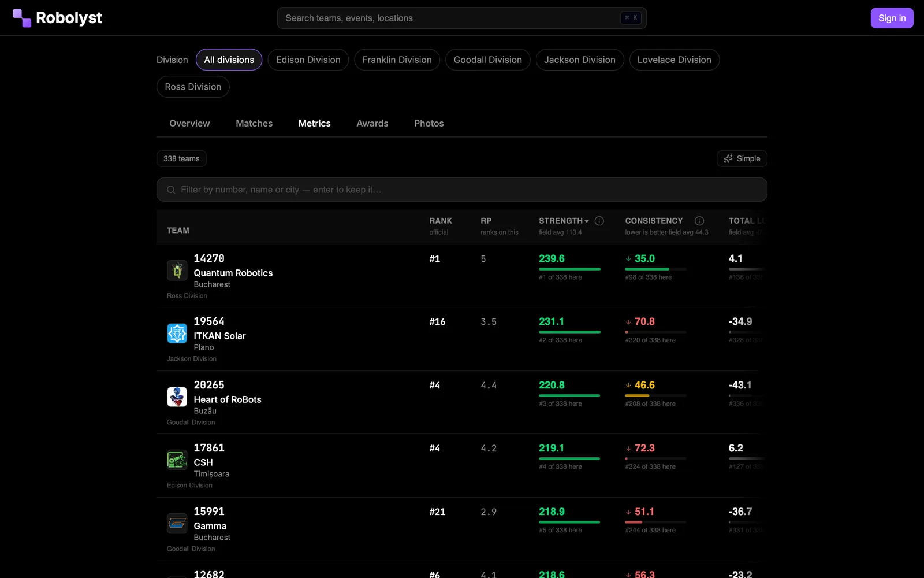Click the sparkle icon on Simple button
924x578 pixels.
pyautogui.click(x=728, y=158)
